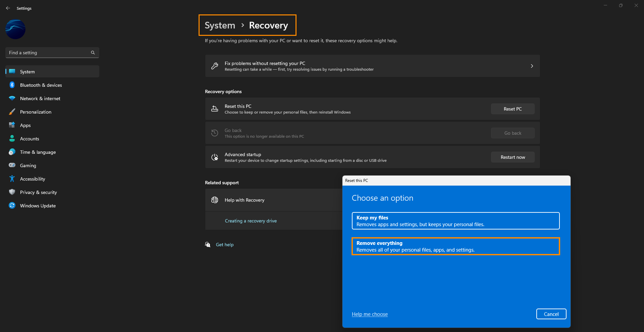The width and height of the screenshot is (644, 332).
Task: Click the Restart now button
Action: (513, 157)
